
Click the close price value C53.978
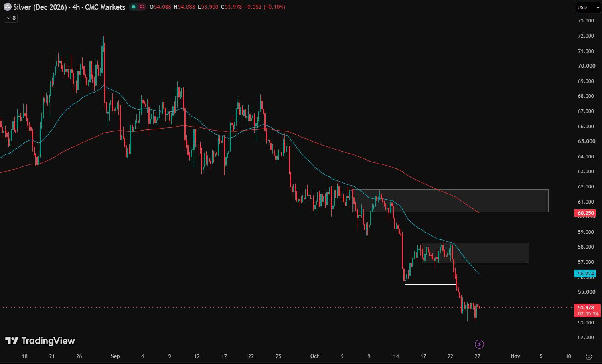click(231, 7)
